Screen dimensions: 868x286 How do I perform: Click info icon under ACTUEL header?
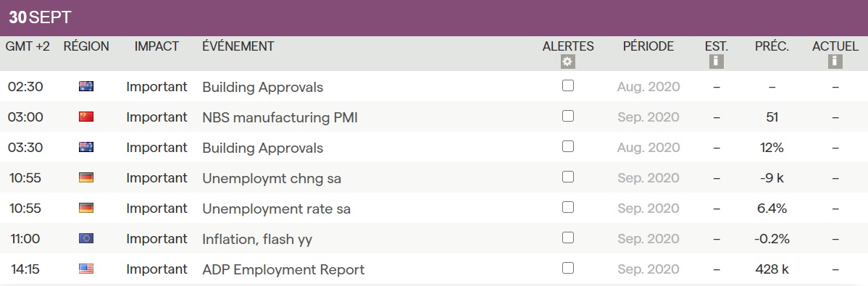coord(835,62)
